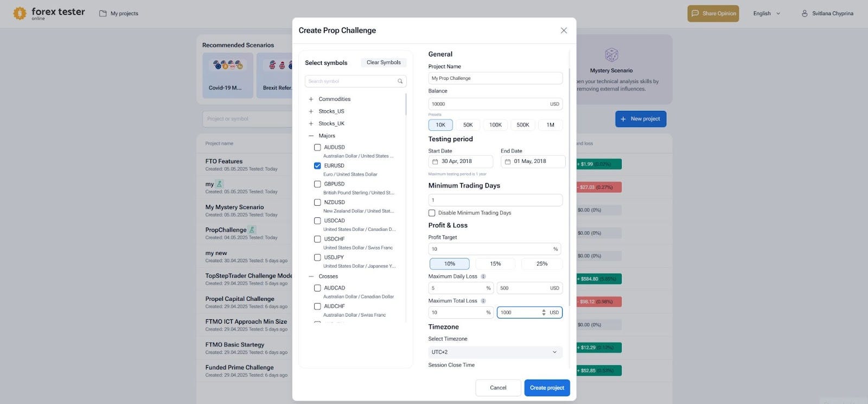Click the symbol list scrollbar
The width and height of the screenshot is (868, 404).
click(x=406, y=104)
